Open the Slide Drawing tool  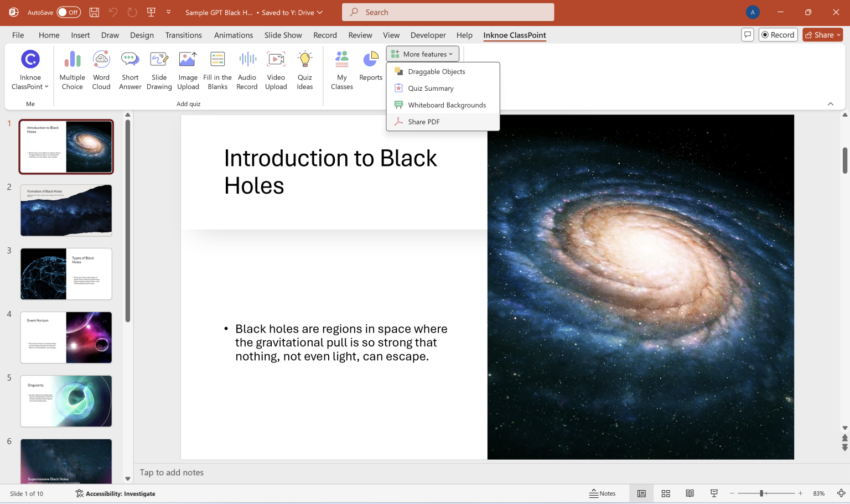159,69
